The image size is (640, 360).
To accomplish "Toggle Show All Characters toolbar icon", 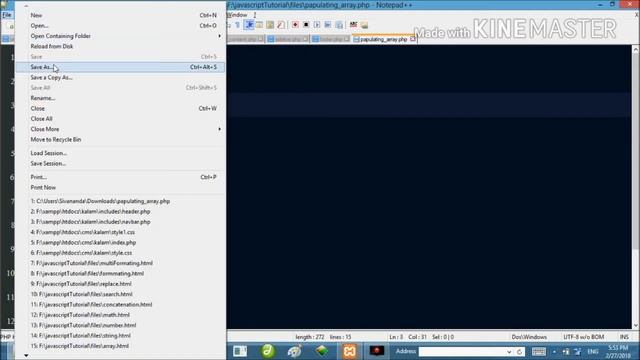I will tap(238, 25).
